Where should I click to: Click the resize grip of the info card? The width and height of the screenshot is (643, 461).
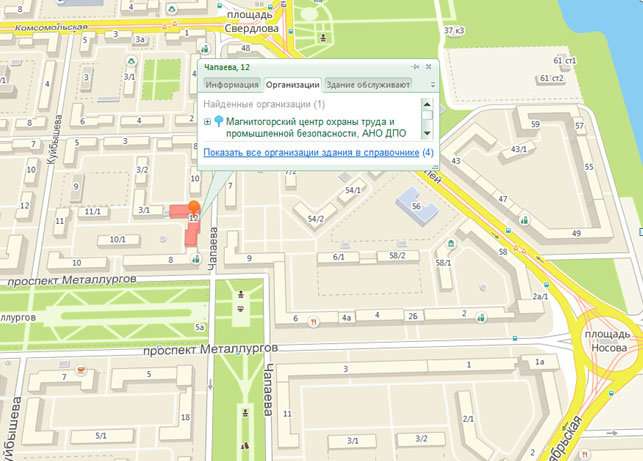click(x=435, y=167)
